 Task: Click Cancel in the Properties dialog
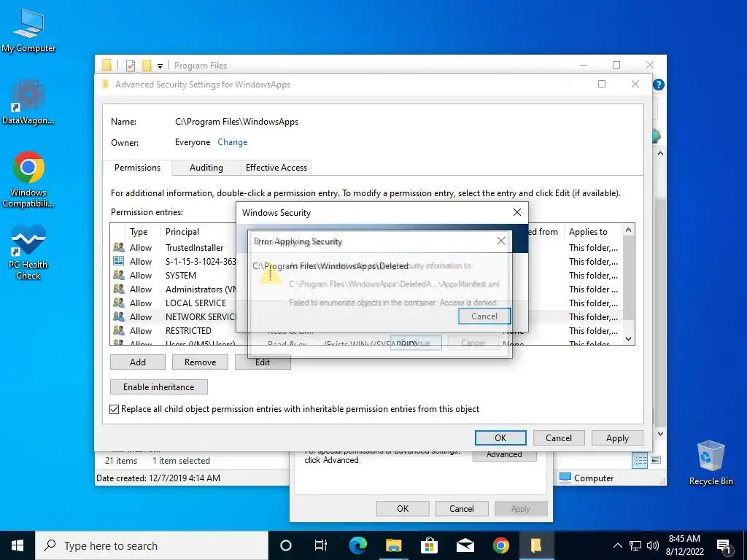coord(462,508)
